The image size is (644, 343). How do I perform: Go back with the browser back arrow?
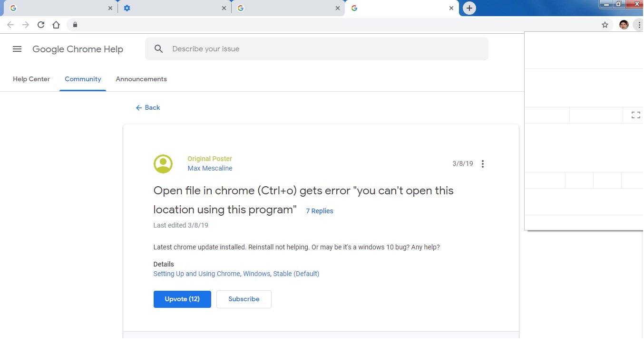coord(10,25)
